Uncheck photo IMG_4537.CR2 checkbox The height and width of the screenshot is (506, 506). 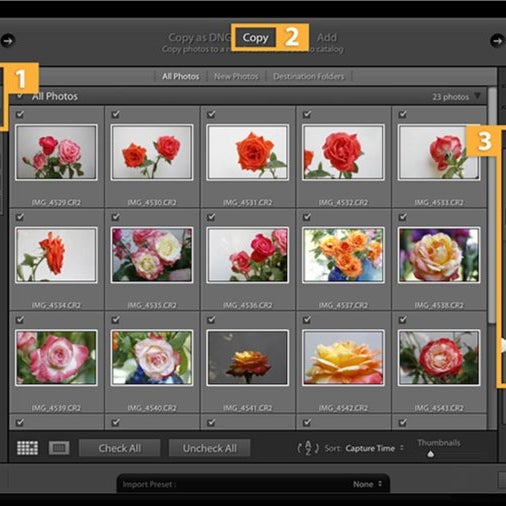307,217
